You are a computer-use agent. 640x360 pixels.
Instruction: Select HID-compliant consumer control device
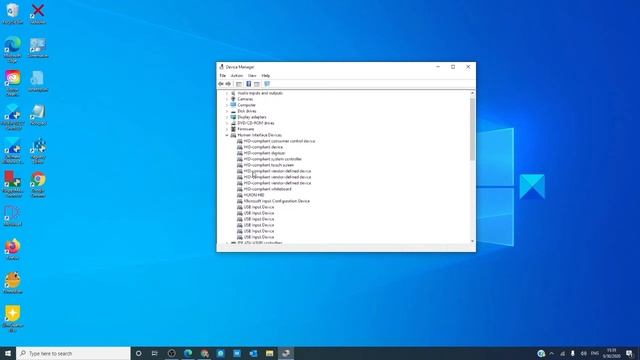(x=279, y=141)
